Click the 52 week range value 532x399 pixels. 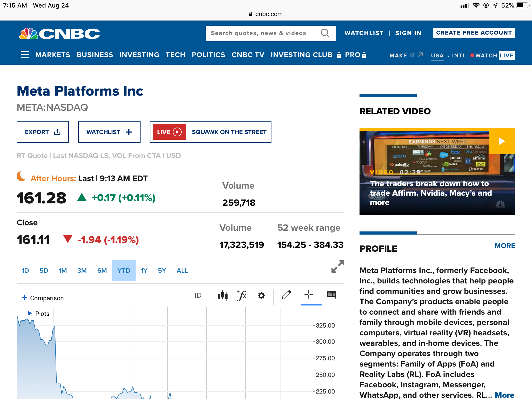pos(310,245)
